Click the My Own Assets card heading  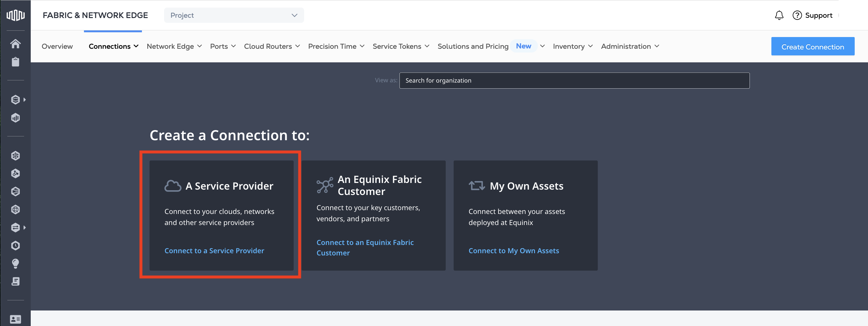click(x=526, y=186)
